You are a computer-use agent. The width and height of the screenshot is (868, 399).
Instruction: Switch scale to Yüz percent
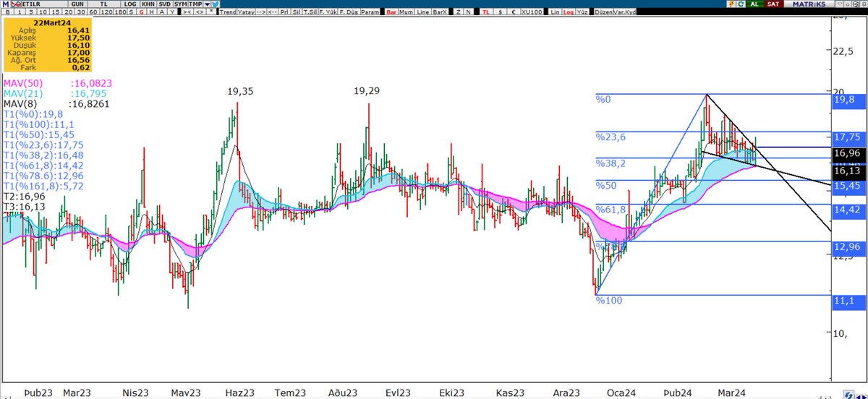(x=582, y=12)
